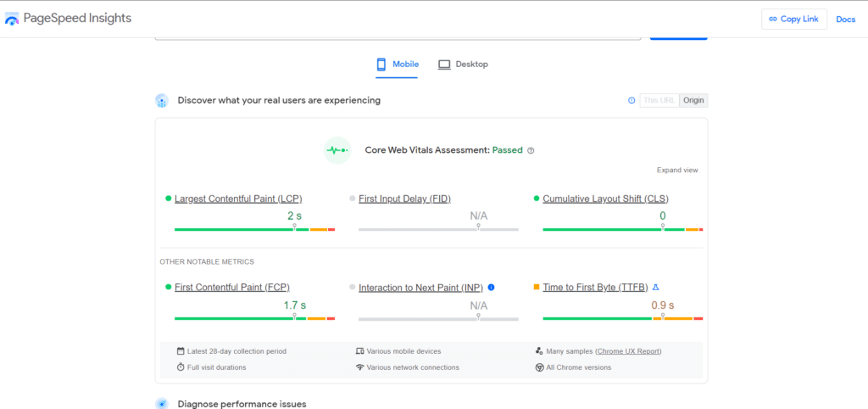Image resolution: width=868 pixels, height=409 pixels.
Task: Click the desktop monitor icon
Action: [444, 64]
